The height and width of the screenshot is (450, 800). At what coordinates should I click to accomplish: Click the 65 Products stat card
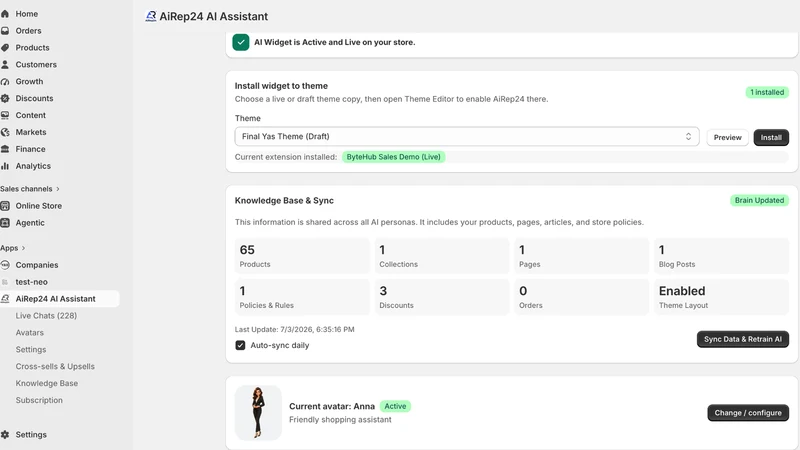[x=302, y=256]
